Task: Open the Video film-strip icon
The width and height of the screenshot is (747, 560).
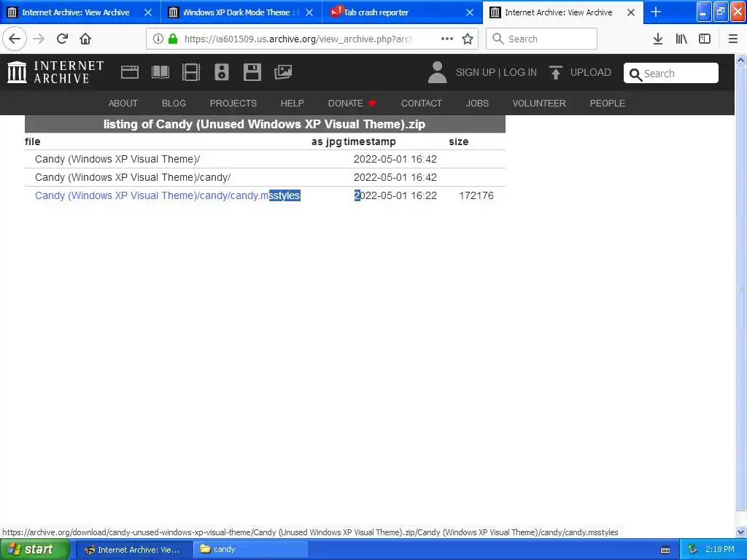Action: [x=191, y=72]
